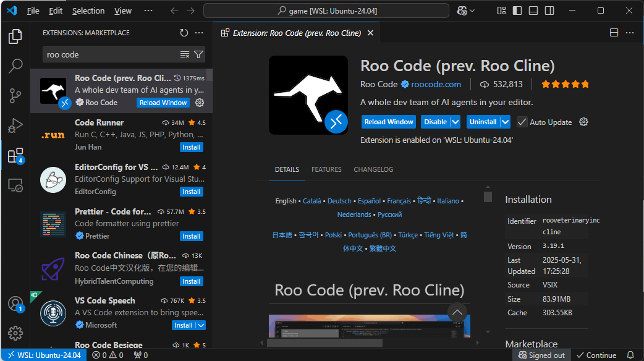644x361 pixels.
Task: Close the Roo Code extension tab
Action: coord(370,33)
